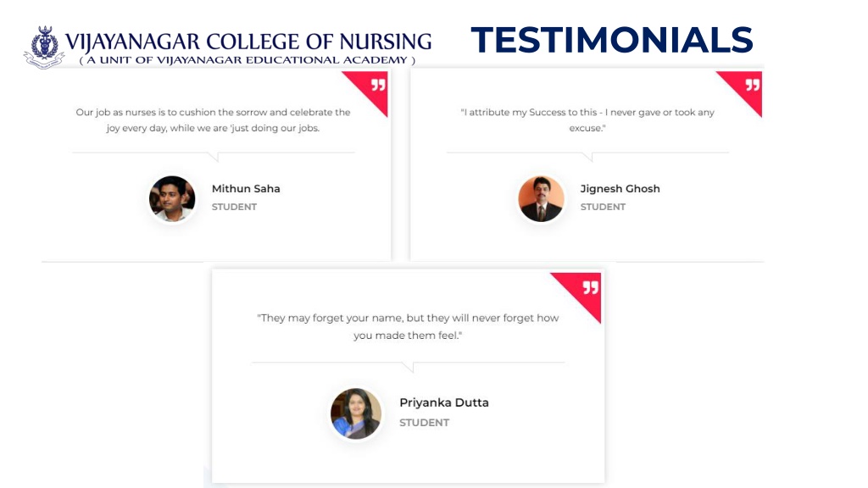868x488 pixels.
Task: Click the quote icon on Priyanka Dutta's card
Action: tap(590, 288)
